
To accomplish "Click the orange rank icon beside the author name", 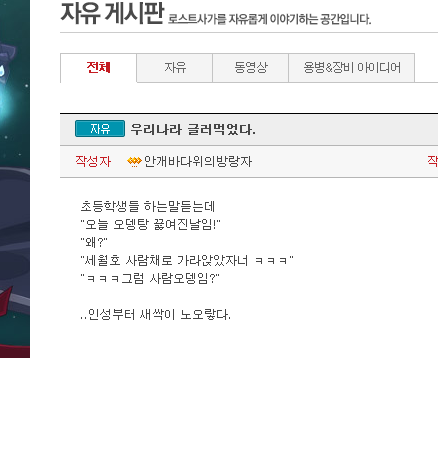I will [x=134, y=162].
